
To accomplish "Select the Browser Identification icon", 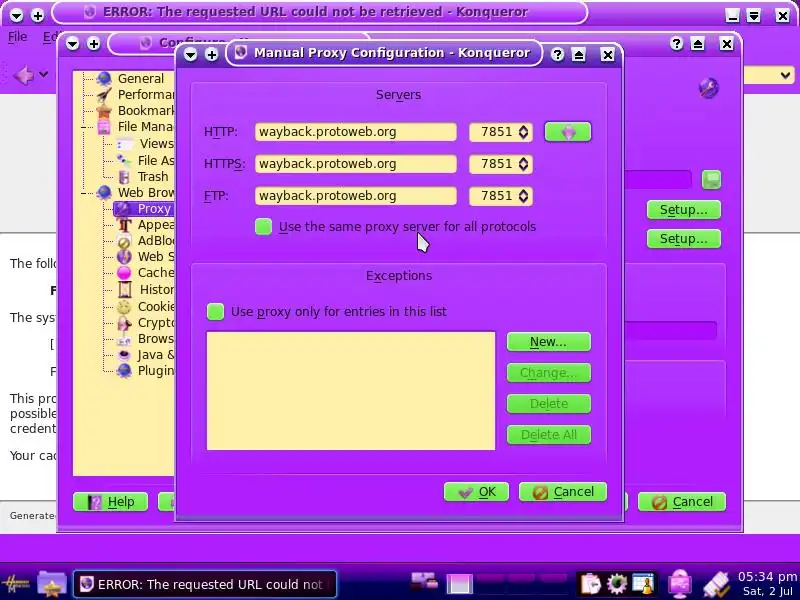I will coord(124,339).
